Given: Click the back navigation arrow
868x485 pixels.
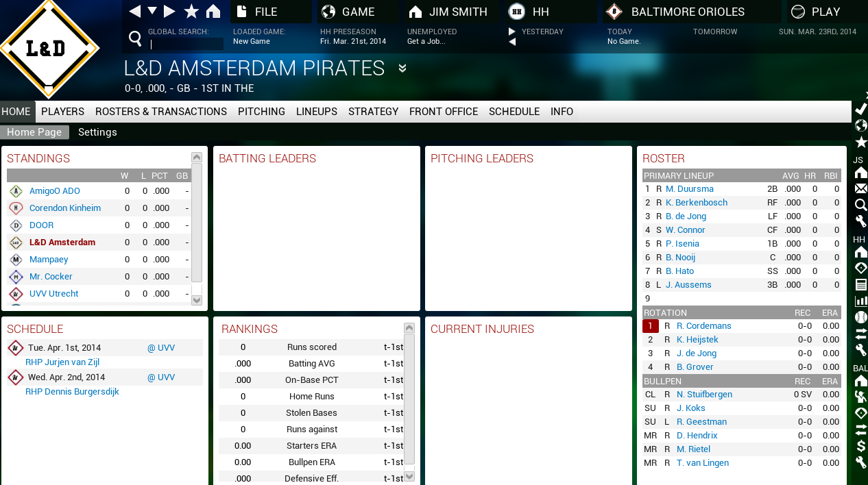Looking at the screenshot, I should pos(135,11).
